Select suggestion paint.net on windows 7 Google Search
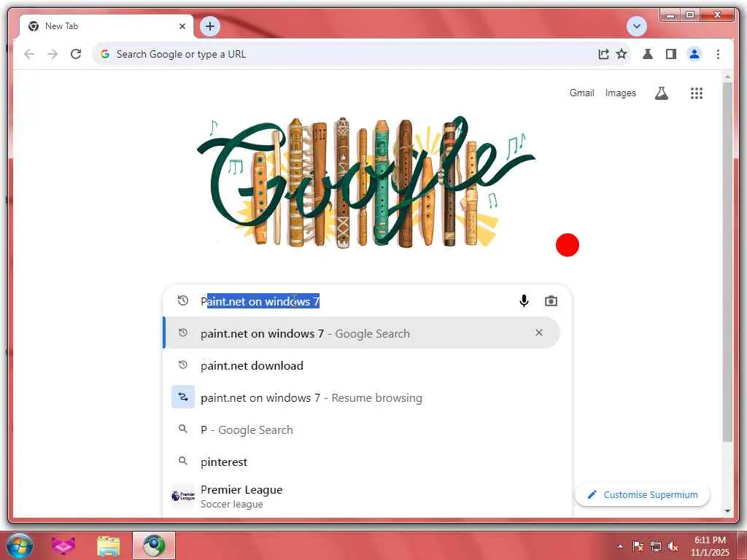The height and width of the screenshot is (560, 747). [361, 332]
